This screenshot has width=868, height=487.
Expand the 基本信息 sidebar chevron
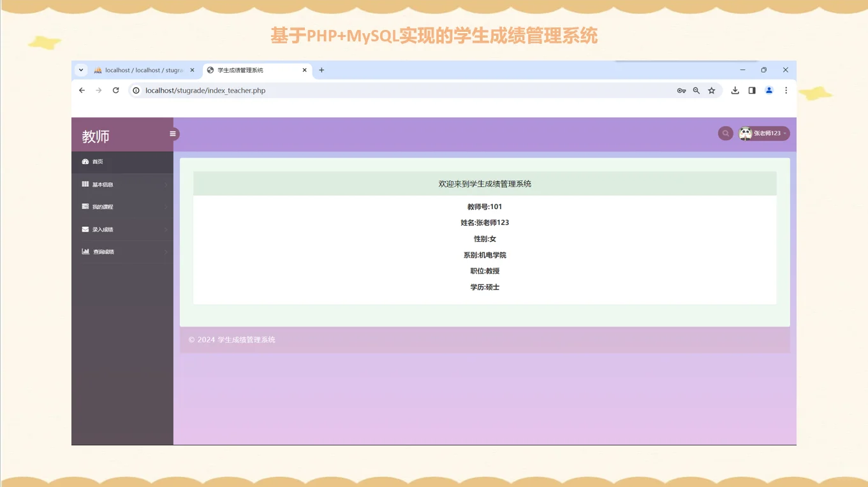[166, 184]
